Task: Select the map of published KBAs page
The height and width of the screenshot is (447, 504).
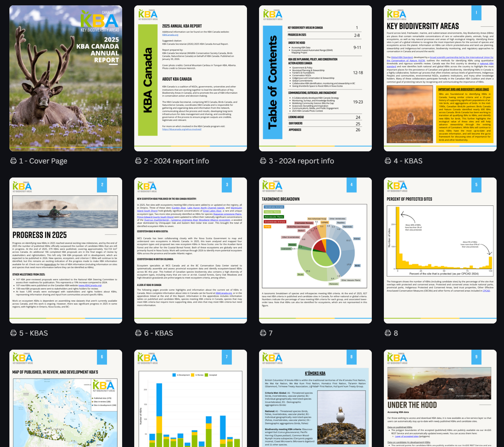Action: tap(66, 399)
